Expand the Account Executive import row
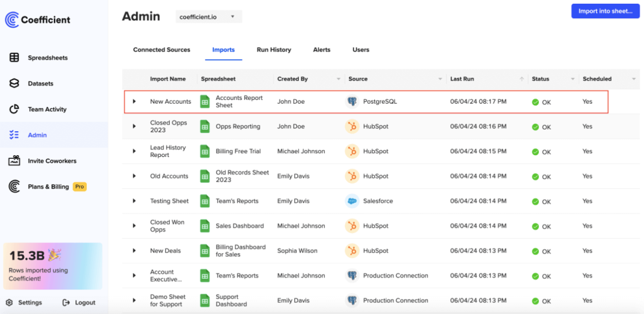644x314 pixels. (x=135, y=276)
